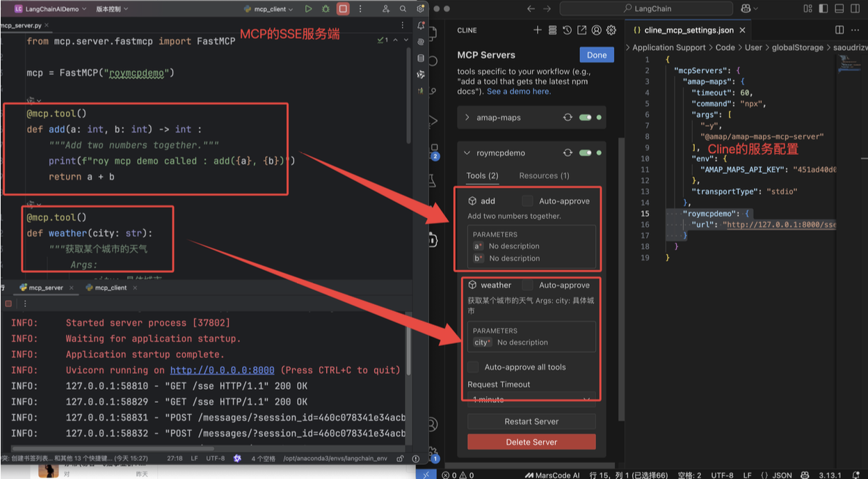Image resolution: width=868 pixels, height=479 pixels.
Task: Open http://0.0.0.0:8000 link in console
Action: (x=222, y=370)
